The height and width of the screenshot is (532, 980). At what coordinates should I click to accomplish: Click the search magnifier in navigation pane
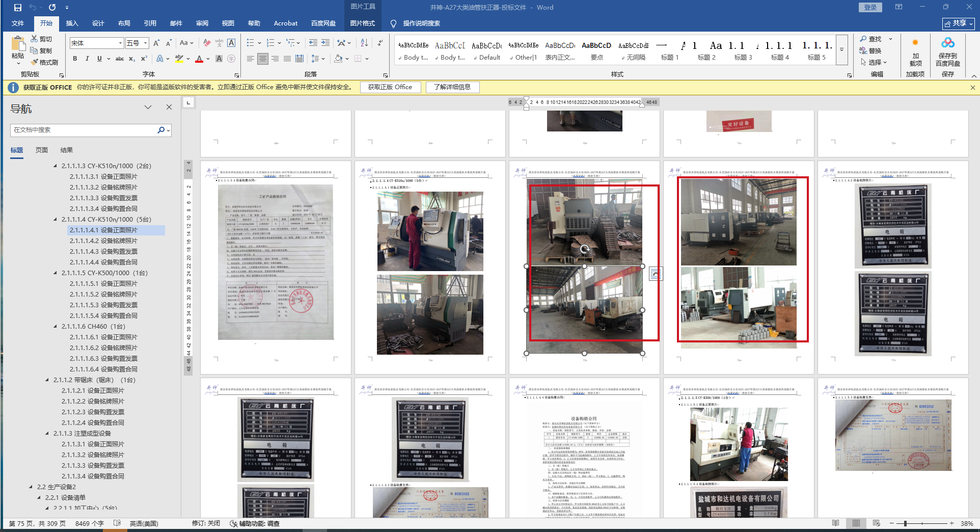(x=161, y=130)
